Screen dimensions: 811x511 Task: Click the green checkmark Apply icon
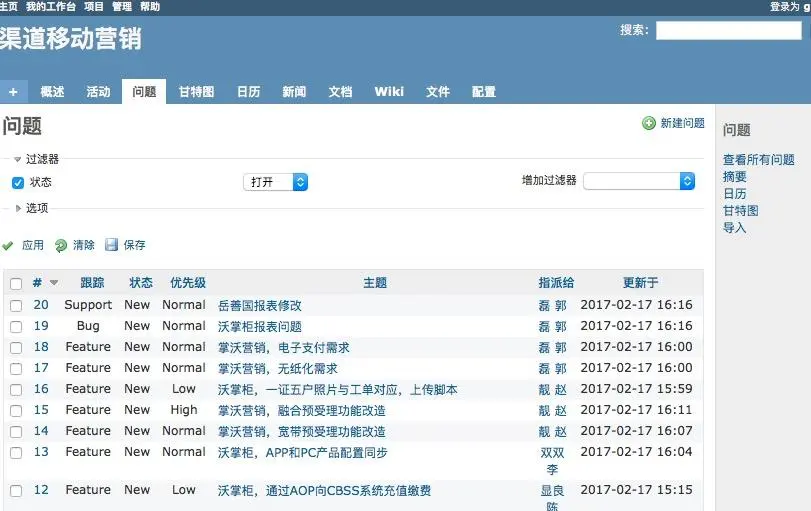(8, 246)
